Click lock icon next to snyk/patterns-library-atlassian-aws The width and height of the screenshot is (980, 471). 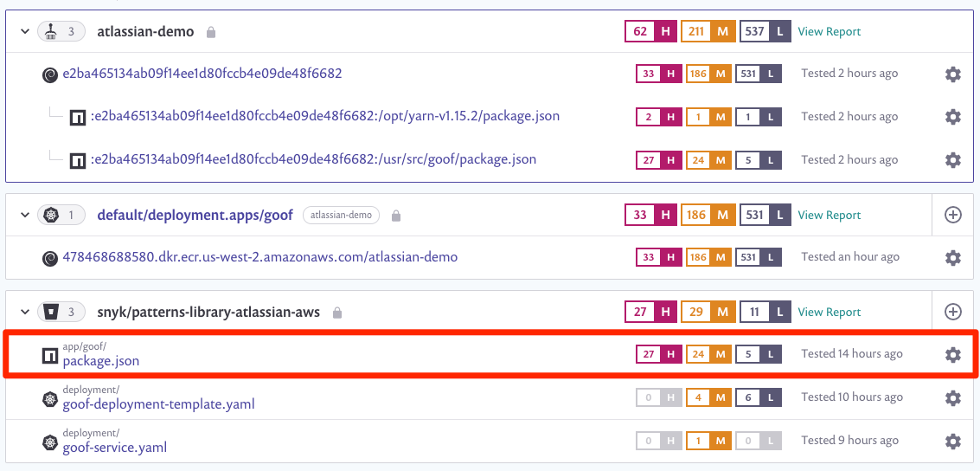(336, 312)
